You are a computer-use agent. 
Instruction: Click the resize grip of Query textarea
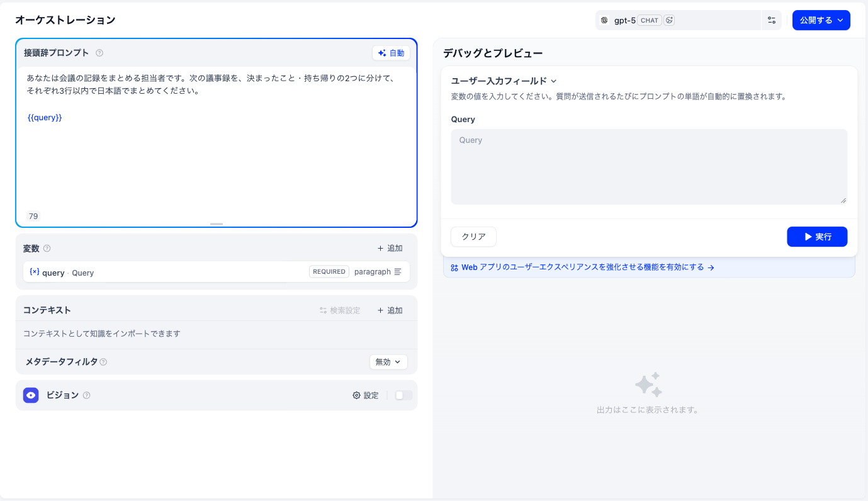(843, 200)
